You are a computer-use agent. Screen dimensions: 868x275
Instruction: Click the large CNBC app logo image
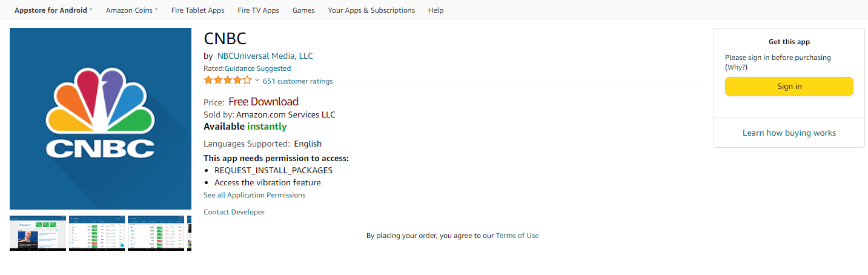coord(101,119)
